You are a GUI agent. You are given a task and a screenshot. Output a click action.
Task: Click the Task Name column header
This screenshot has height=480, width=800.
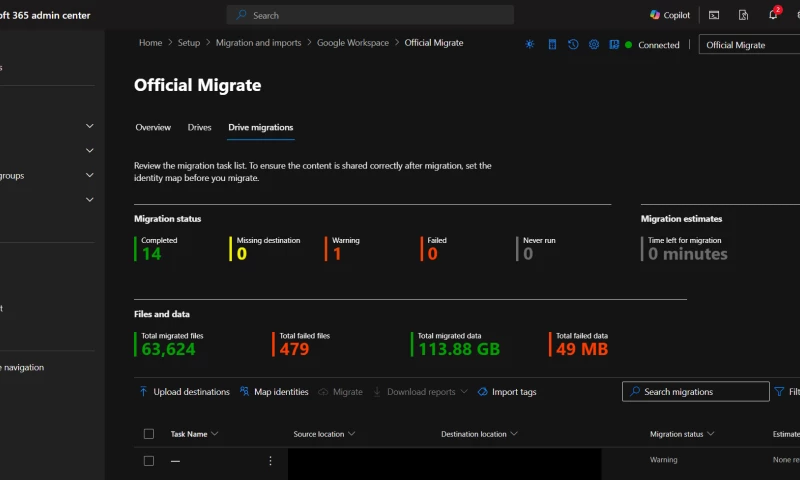click(189, 434)
